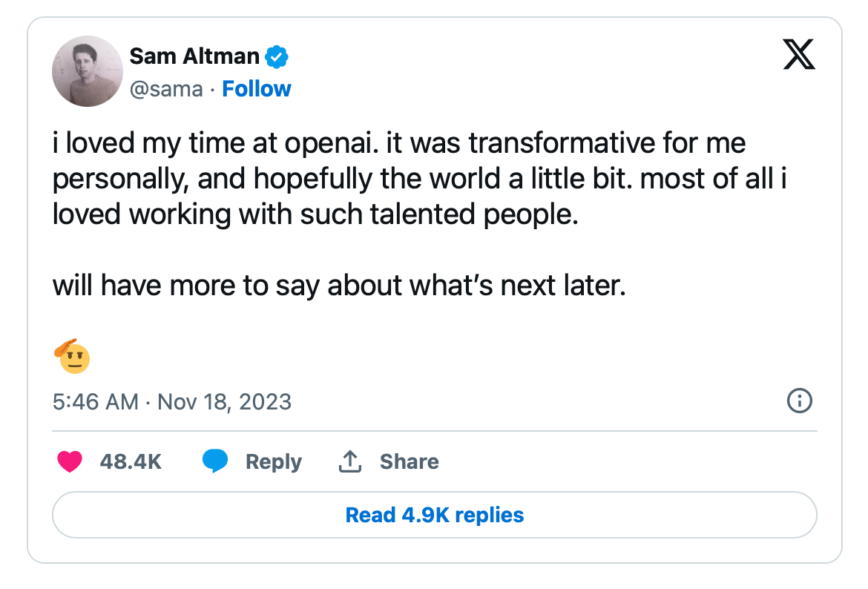This screenshot has width=868, height=589.
Task: Click the Sam Altman display name
Action: coord(194,56)
